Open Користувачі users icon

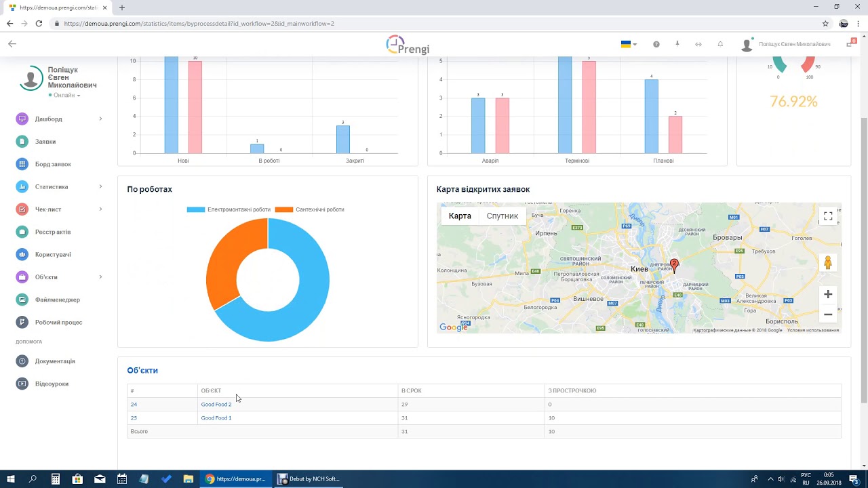click(22, 254)
